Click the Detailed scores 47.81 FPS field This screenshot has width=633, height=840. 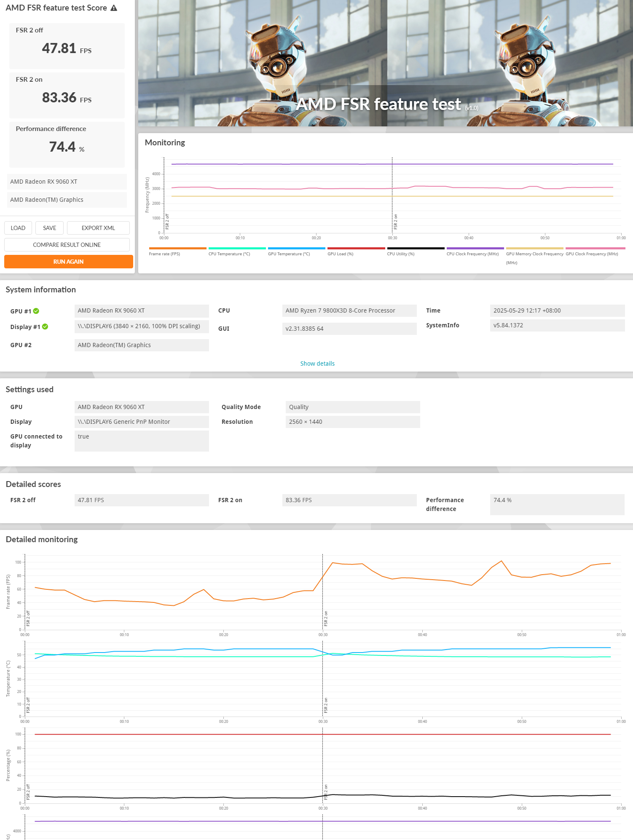click(142, 500)
